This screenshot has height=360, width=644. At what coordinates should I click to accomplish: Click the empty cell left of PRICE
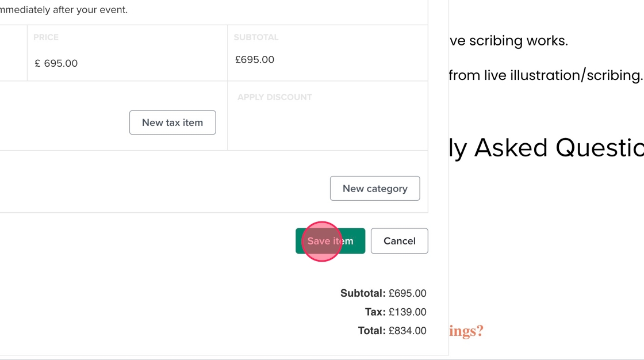click(13, 53)
